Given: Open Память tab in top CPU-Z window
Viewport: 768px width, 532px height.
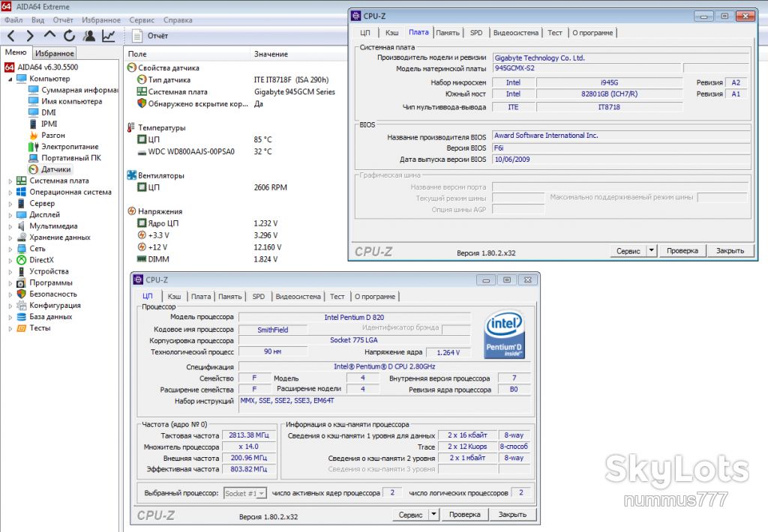Looking at the screenshot, I should [448, 33].
